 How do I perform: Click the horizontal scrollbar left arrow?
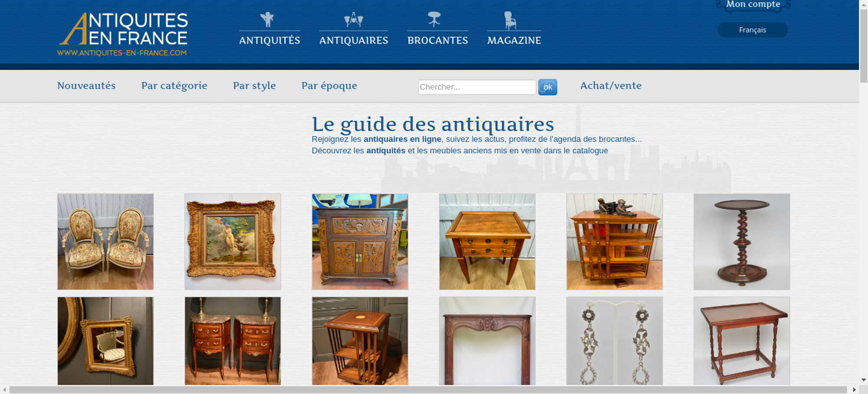click(x=4, y=390)
